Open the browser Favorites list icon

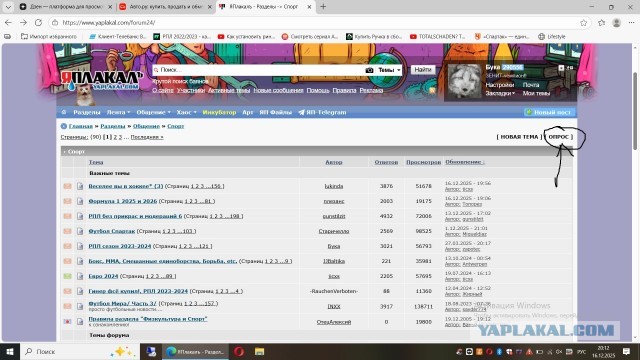602,23
